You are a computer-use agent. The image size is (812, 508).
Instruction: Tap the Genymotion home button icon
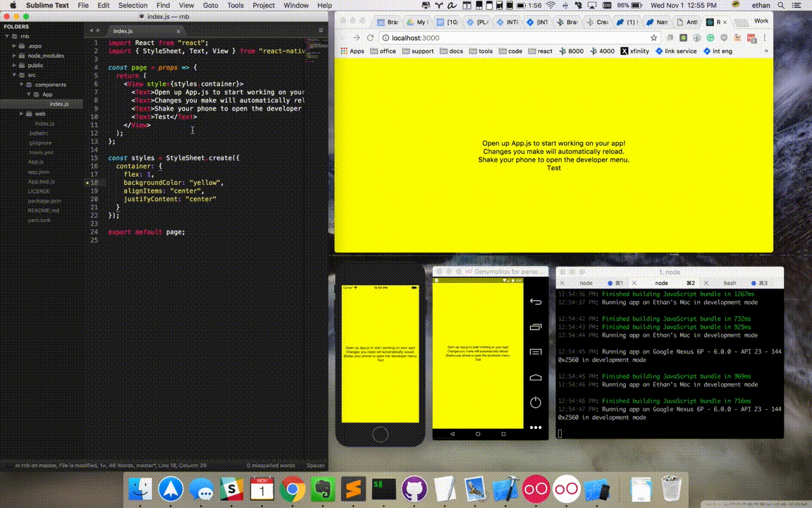(x=536, y=377)
